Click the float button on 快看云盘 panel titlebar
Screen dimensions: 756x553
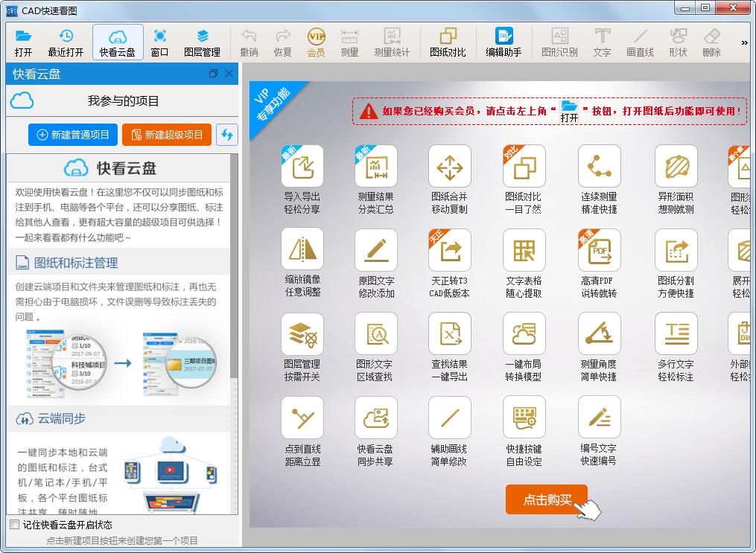pos(212,74)
